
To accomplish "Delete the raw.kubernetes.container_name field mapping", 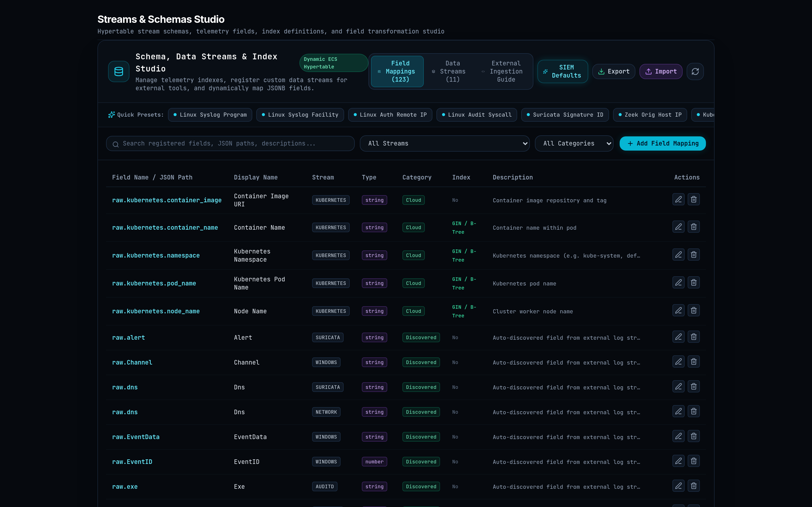I will (x=693, y=227).
